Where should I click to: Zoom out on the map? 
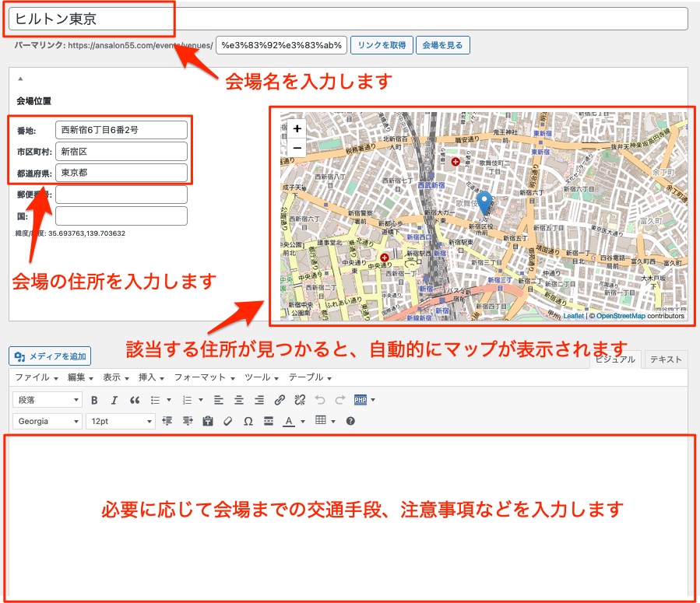297,147
